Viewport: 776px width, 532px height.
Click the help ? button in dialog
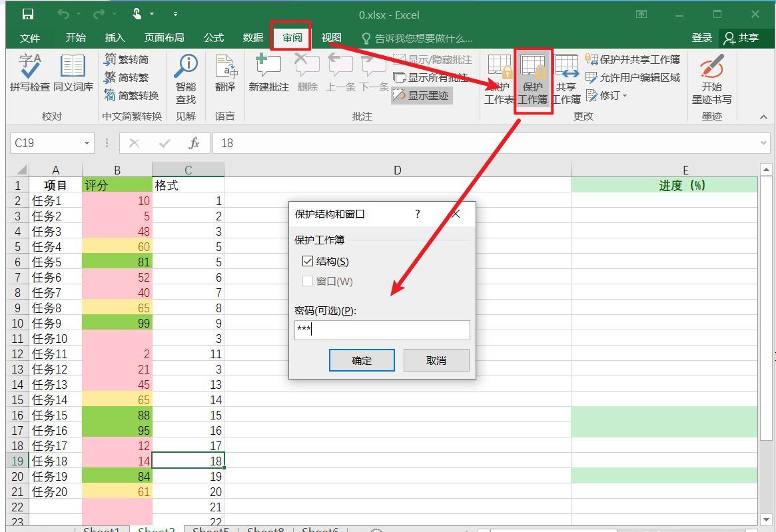tap(417, 214)
